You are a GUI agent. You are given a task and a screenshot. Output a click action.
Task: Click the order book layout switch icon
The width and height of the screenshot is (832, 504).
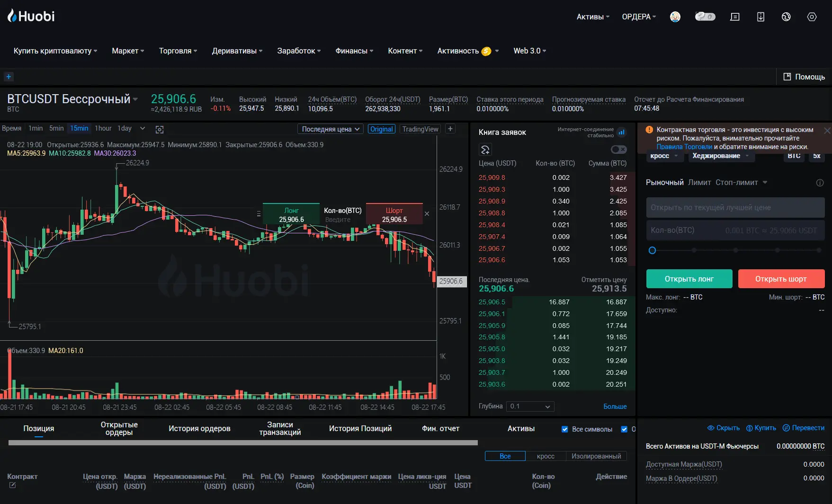pyautogui.click(x=485, y=150)
